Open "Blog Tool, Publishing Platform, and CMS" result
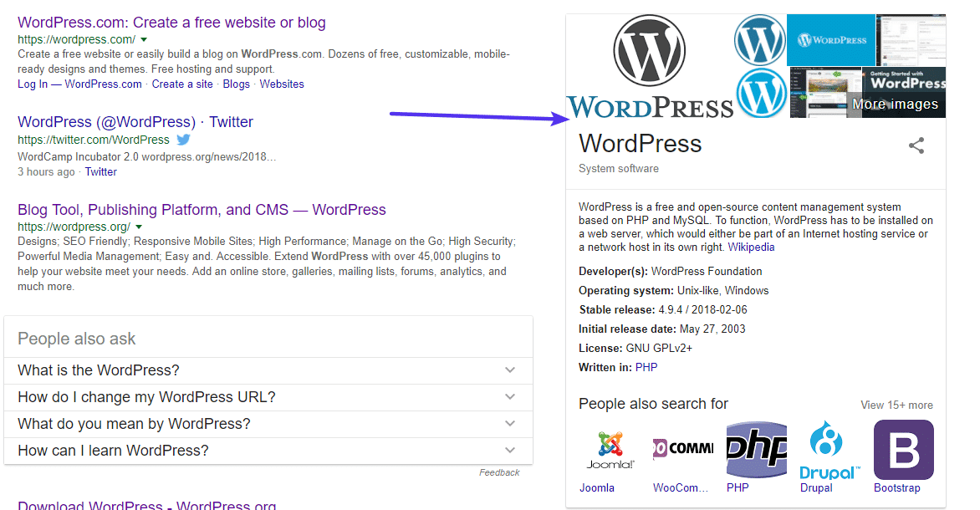Viewport: 980px width, 510px height. pyautogui.click(x=202, y=210)
